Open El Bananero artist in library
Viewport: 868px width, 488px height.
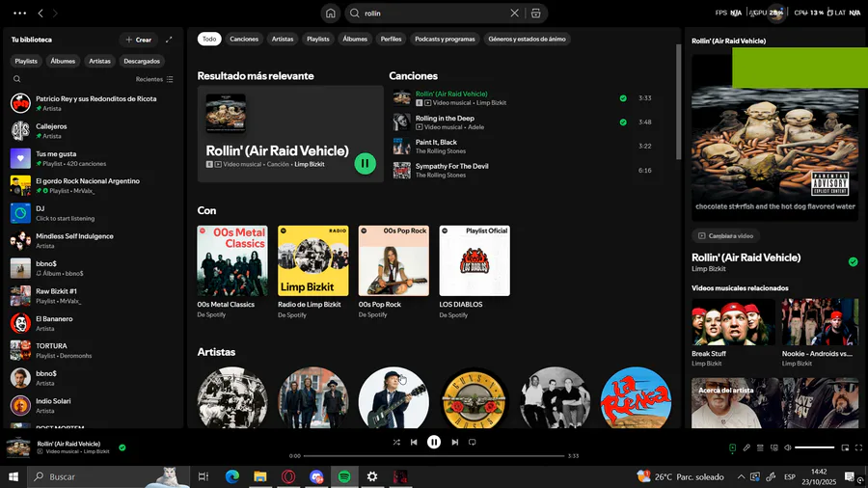[93, 323]
